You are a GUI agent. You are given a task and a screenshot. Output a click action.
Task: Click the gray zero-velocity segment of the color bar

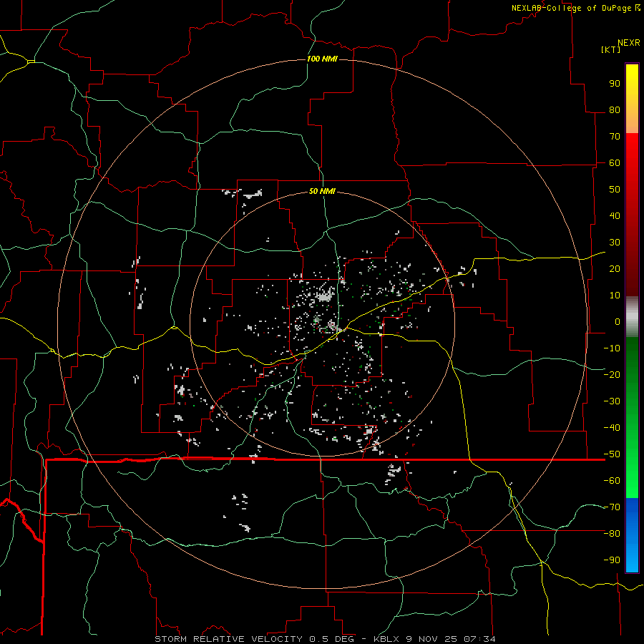tap(632, 317)
